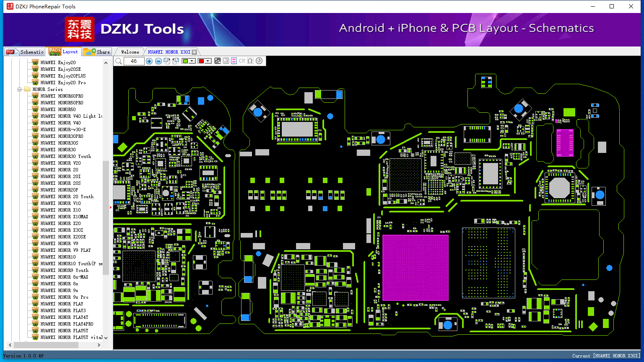The image size is (644, 362).
Task: Open the red color dropdown
Action: [x=208, y=61]
